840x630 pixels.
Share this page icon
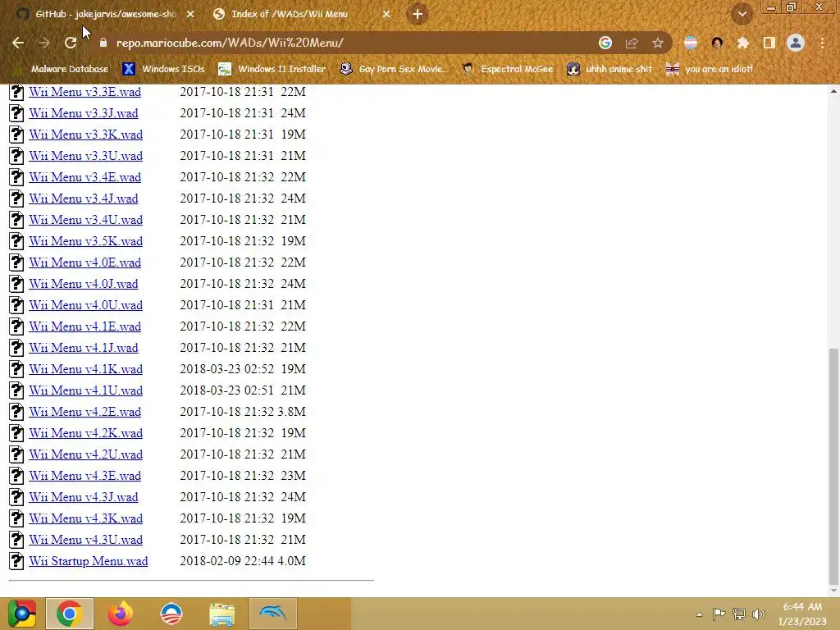point(632,43)
